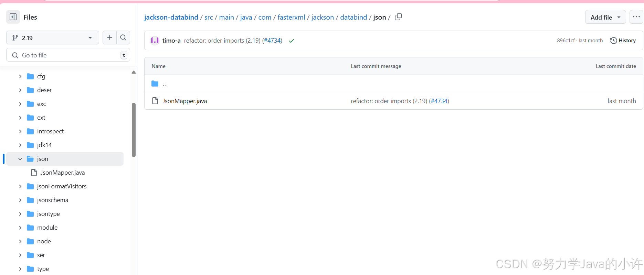Image resolution: width=644 pixels, height=275 pixels.
Task: Click JsonMapper.java file icon in sidebar tree
Action: 34,173
